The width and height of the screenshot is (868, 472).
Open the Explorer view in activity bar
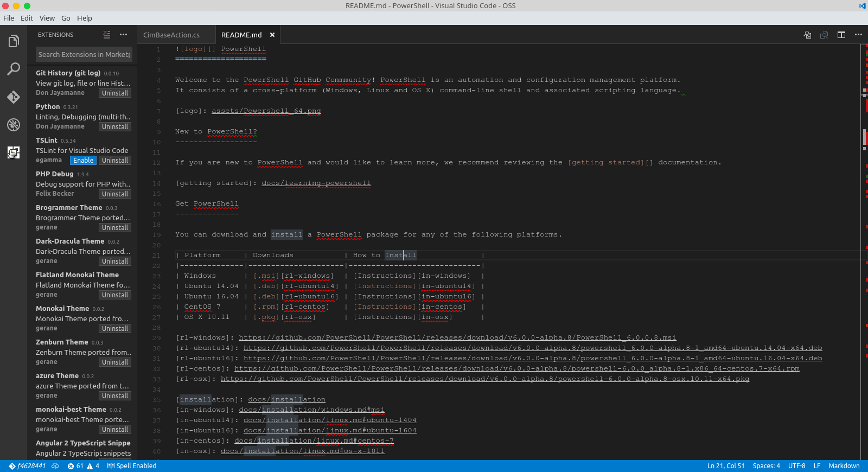tap(14, 41)
